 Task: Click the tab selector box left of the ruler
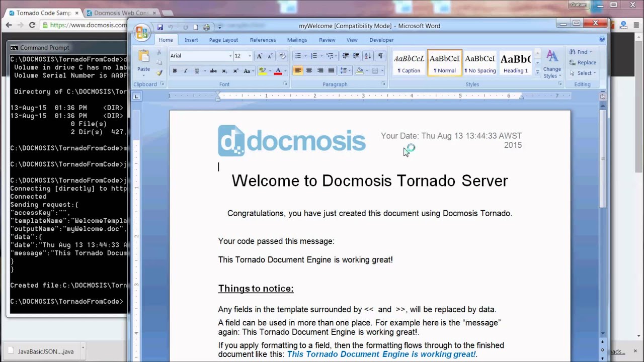coord(136,96)
